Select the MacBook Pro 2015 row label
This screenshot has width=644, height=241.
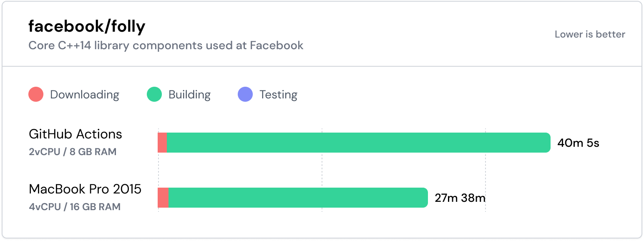(85, 189)
